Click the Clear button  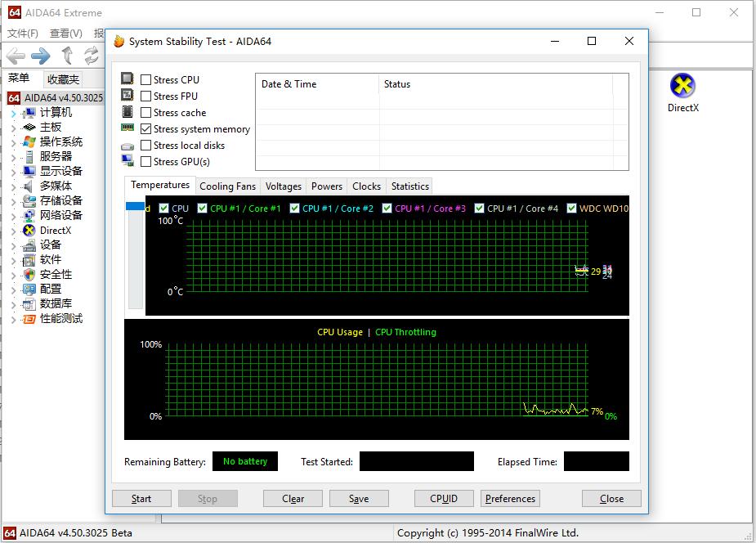(293, 499)
